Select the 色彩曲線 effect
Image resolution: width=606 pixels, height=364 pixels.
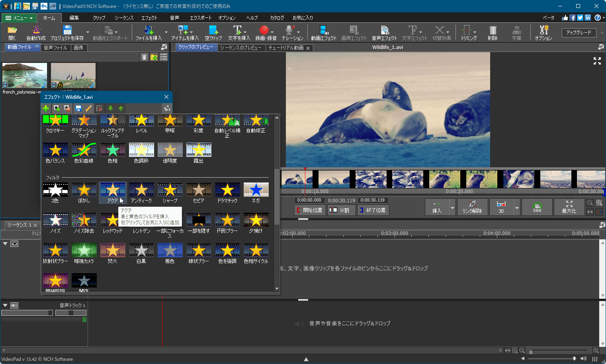click(84, 153)
